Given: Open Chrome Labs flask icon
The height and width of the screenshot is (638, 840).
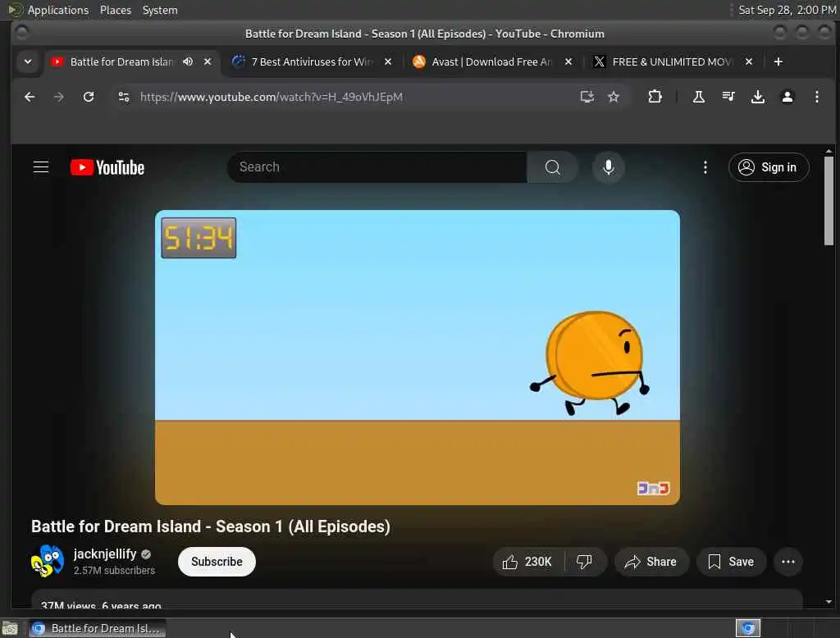Looking at the screenshot, I should coord(699,97).
